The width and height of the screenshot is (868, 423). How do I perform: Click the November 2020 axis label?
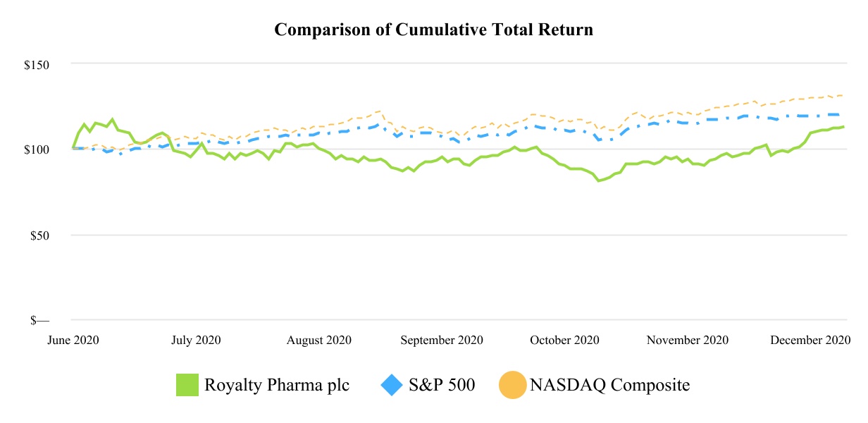click(688, 340)
